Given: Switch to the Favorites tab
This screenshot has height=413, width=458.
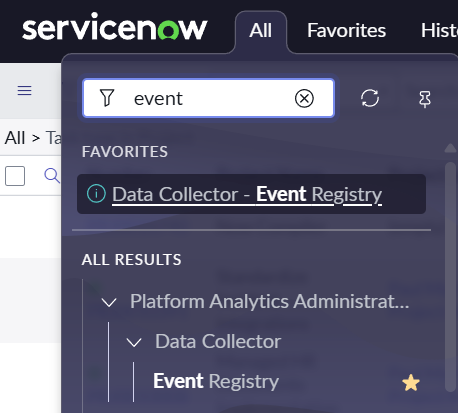Looking at the screenshot, I should pos(346,31).
